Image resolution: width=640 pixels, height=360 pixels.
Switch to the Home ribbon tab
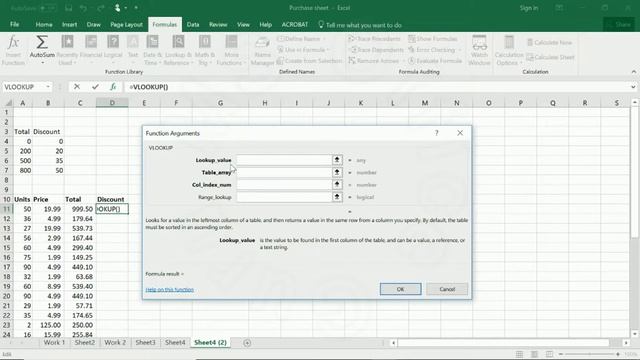pyautogui.click(x=44, y=24)
